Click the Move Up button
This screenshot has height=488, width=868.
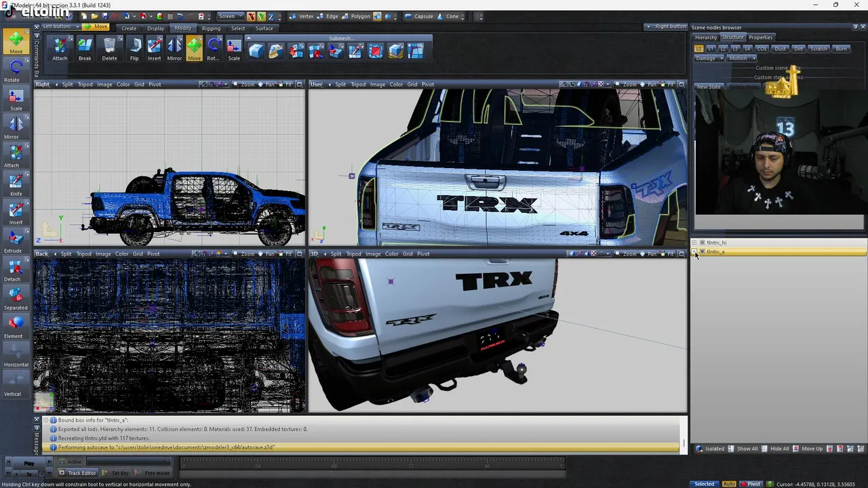808,449
